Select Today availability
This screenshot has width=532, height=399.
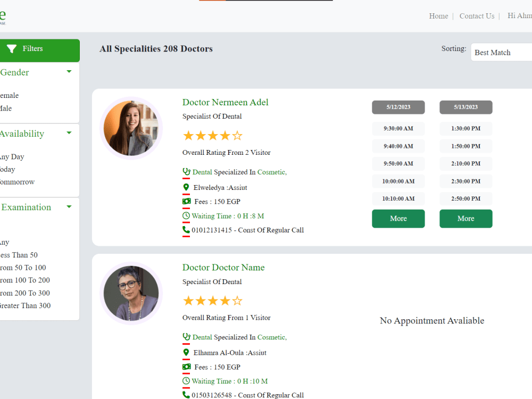pyautogui.click(x=7, y=169)
